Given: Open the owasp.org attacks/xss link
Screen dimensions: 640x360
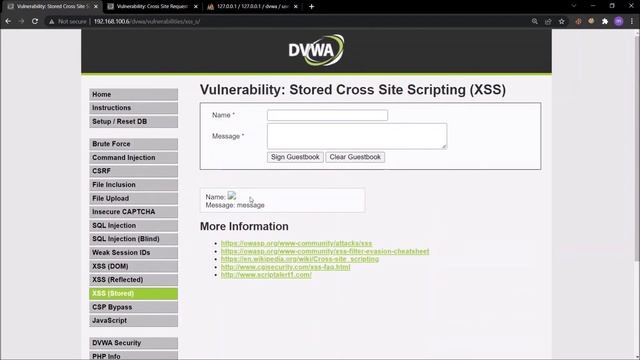Looking at the screenshot, I should [296, 243].
